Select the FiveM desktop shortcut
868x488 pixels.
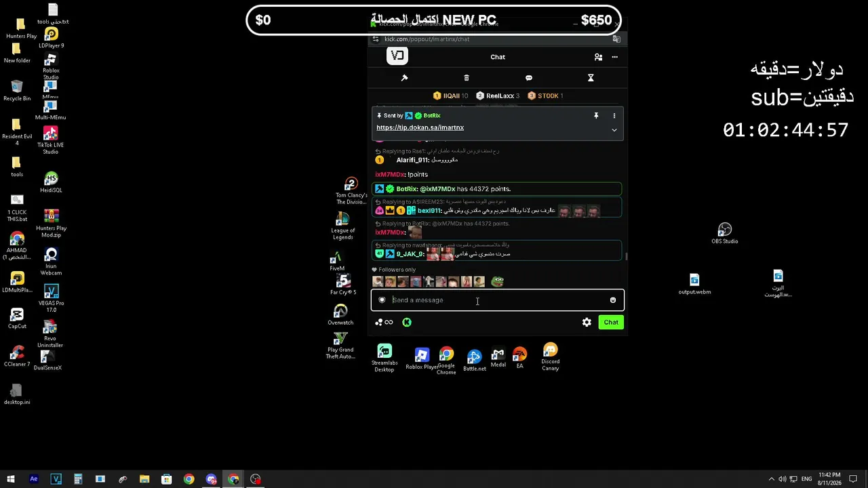[337, 262]
